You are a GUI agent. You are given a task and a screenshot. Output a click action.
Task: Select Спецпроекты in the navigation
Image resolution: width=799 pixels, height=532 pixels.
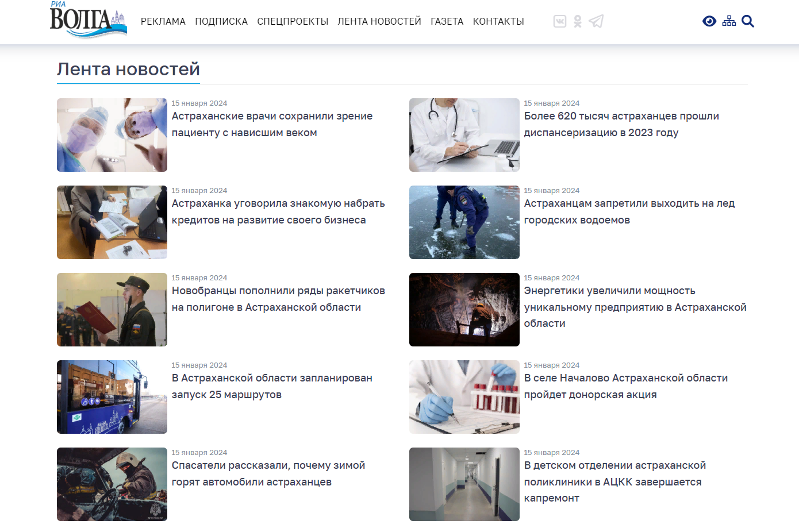[293, 21]
